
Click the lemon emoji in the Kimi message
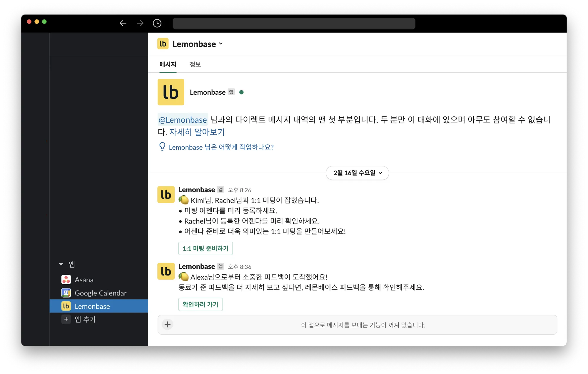point(183,200)
